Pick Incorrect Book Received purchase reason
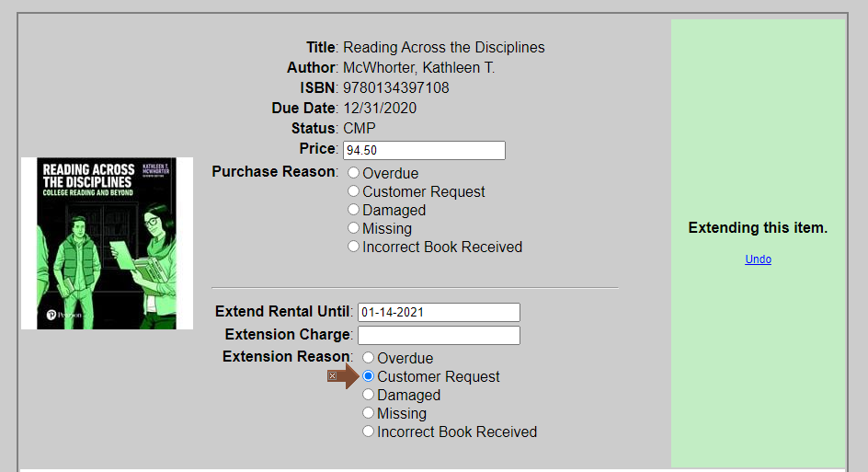 click(353, 247)
